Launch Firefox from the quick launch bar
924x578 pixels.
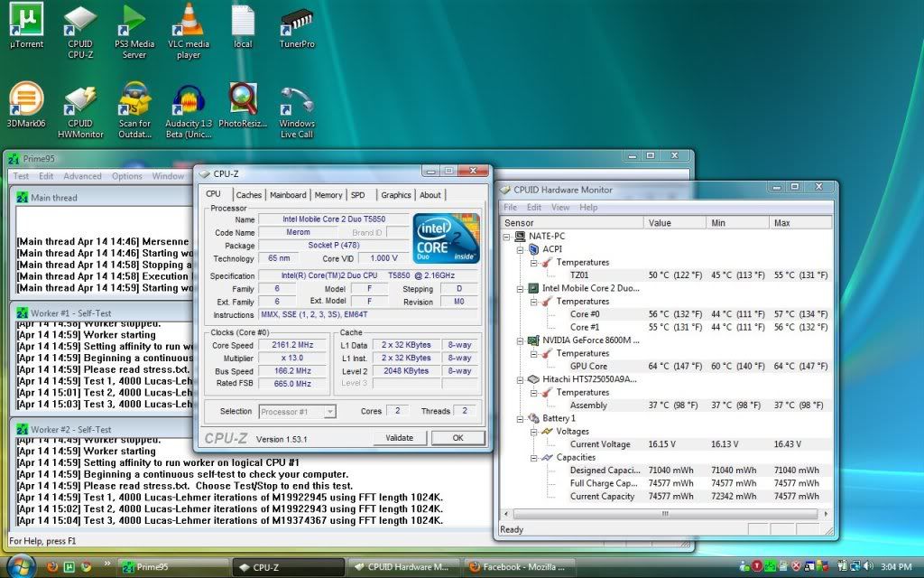[51, 567]
